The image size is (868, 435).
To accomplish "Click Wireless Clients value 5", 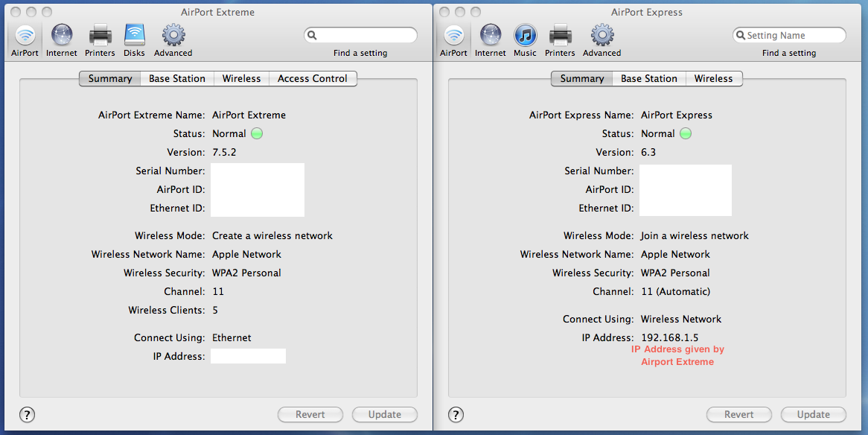I will [x=215, y=311].
